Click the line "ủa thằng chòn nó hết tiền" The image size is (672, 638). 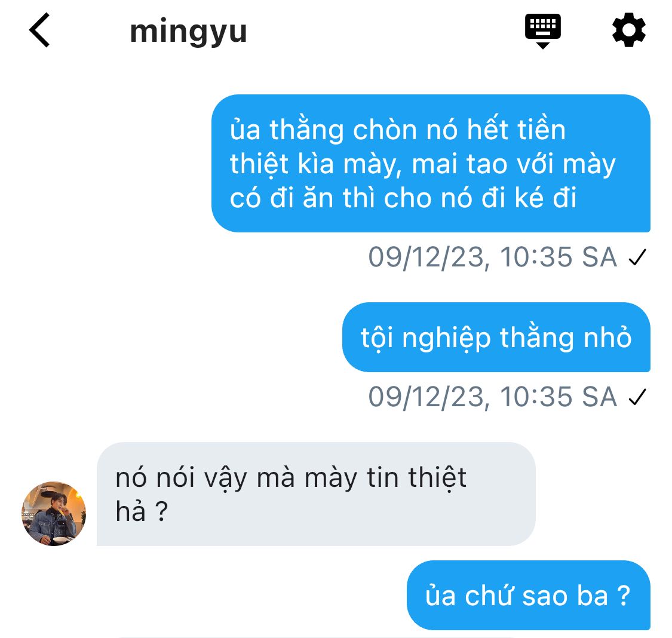coord(398,130)
